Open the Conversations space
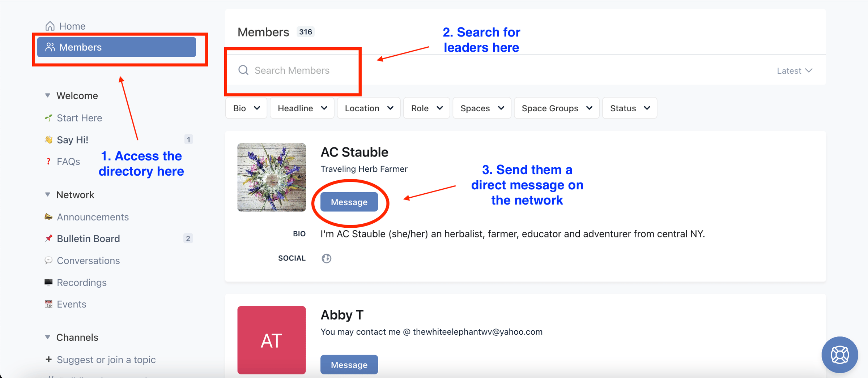 [x=88, y=261]
